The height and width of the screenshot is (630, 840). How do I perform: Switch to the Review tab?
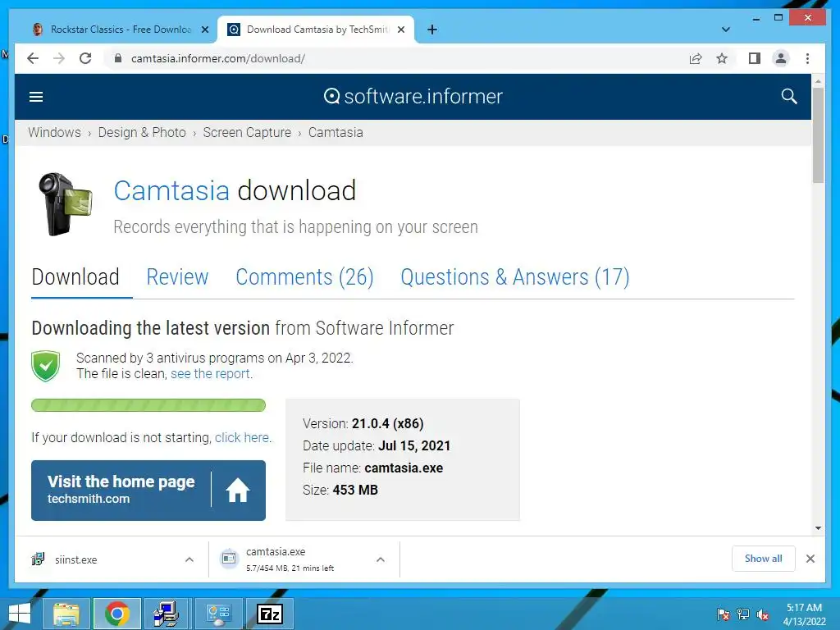click(177, 277)
